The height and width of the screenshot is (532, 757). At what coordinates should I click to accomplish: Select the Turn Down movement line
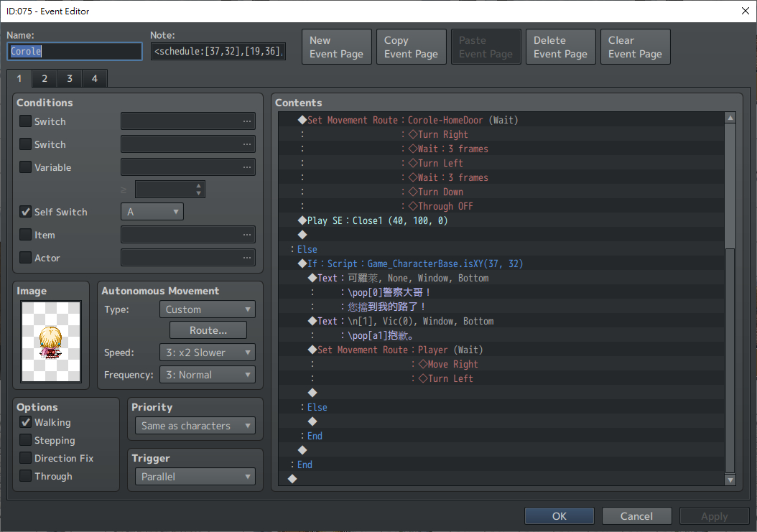click(x=501, y=192)
